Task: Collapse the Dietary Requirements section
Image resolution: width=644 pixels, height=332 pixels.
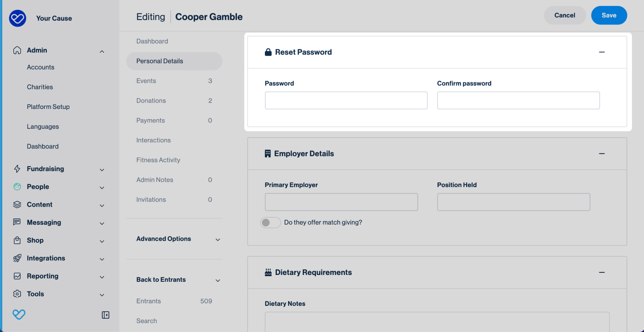Action: click(601, 273)
